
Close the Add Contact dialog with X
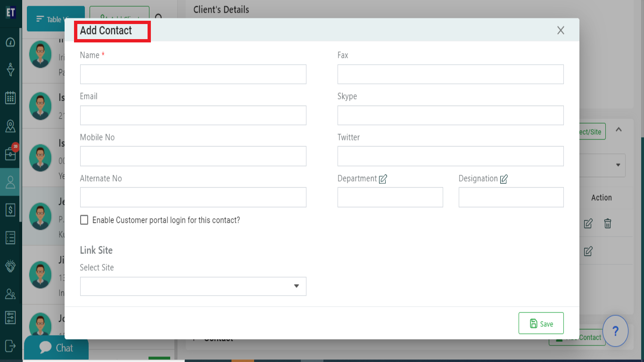[561, 31]
